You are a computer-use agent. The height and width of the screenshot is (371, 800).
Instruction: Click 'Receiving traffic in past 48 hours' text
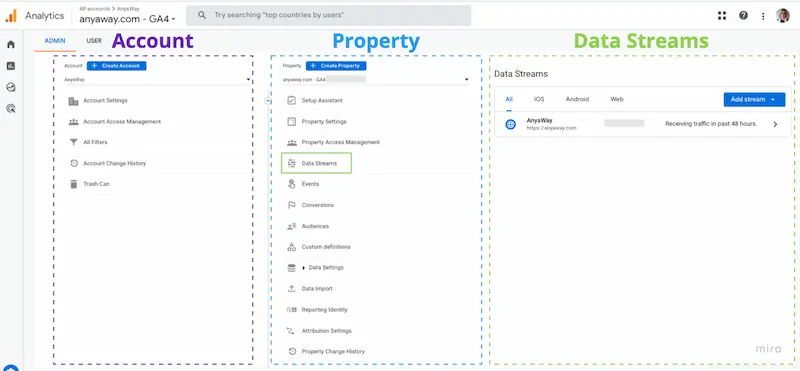[711, 124]
